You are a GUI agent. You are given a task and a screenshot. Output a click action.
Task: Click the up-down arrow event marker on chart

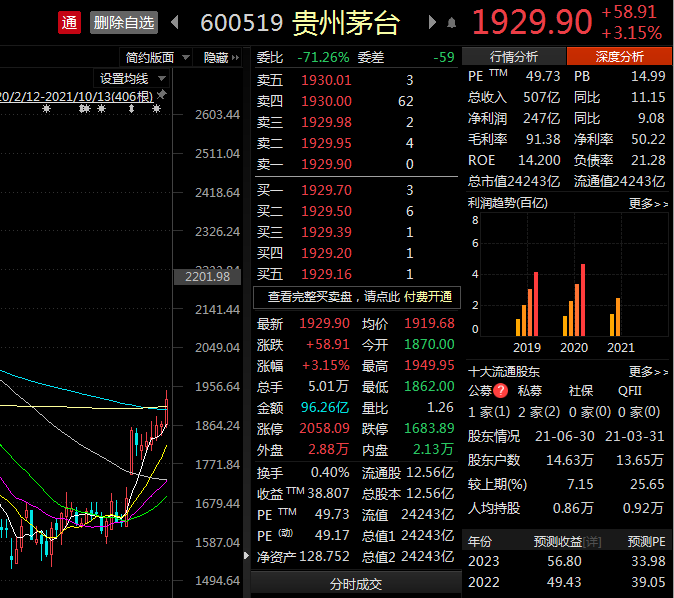(x=132, y=109)
